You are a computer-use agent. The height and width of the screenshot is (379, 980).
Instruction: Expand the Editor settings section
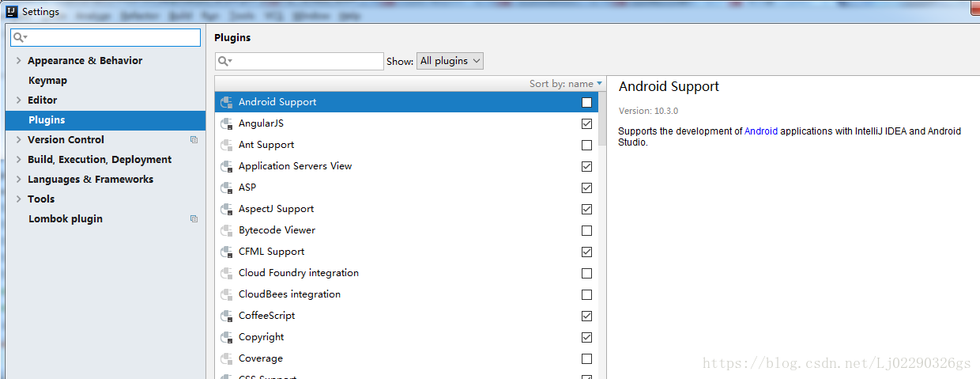click(x=18, y=100)
